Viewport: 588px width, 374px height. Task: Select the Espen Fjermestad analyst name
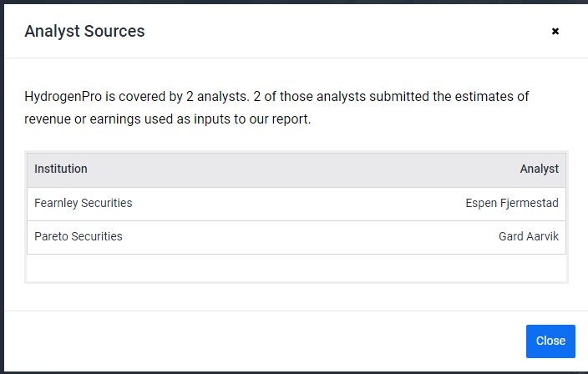coord(512,203)
